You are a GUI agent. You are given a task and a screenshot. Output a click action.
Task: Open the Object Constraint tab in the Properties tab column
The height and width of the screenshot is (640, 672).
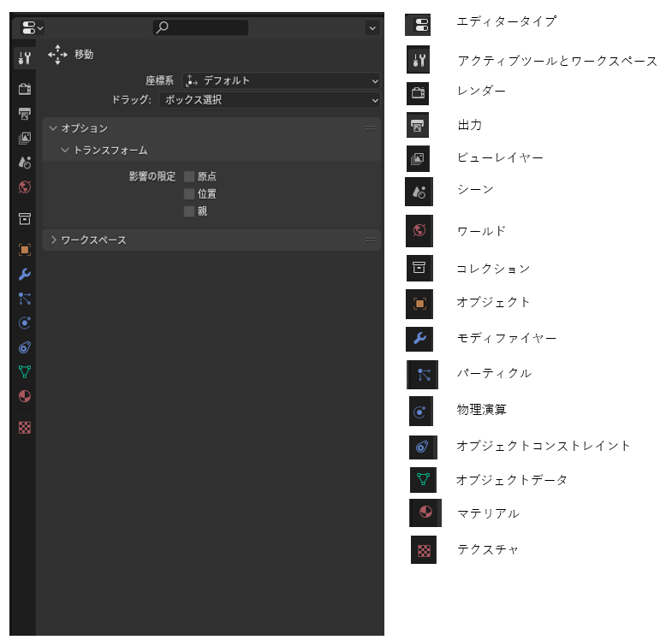(x=25, y=347)
